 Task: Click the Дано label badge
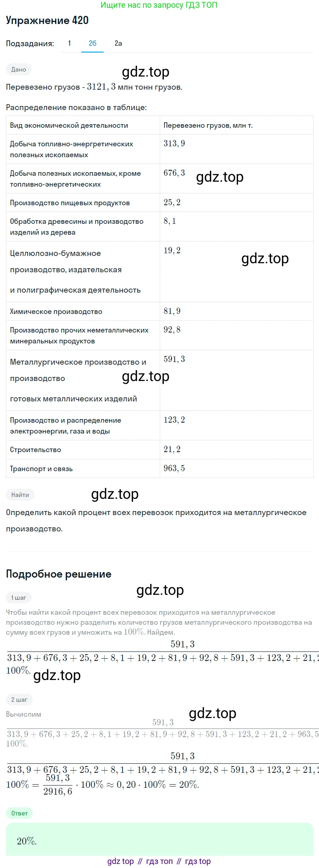[19, 69]
